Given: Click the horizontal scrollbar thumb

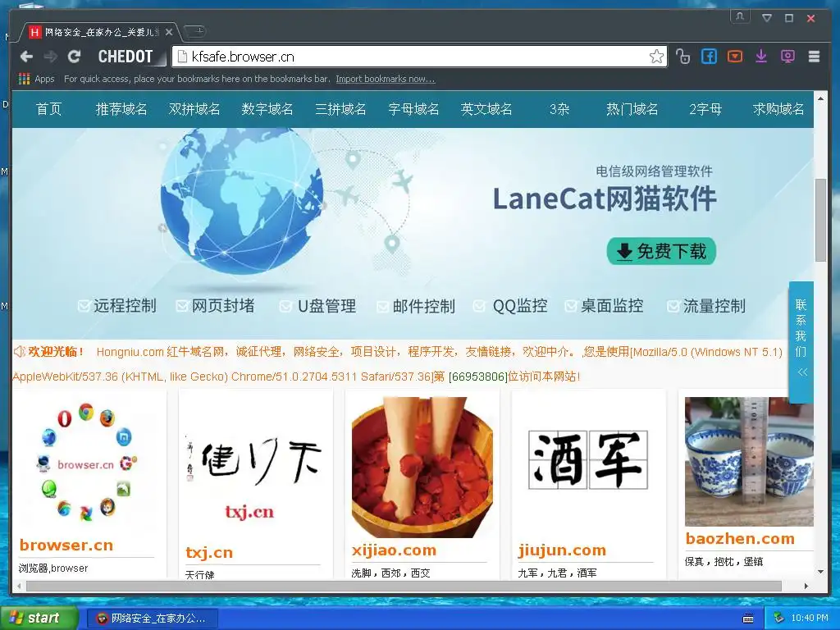Looking at the screenshot, I should (404, 586).
